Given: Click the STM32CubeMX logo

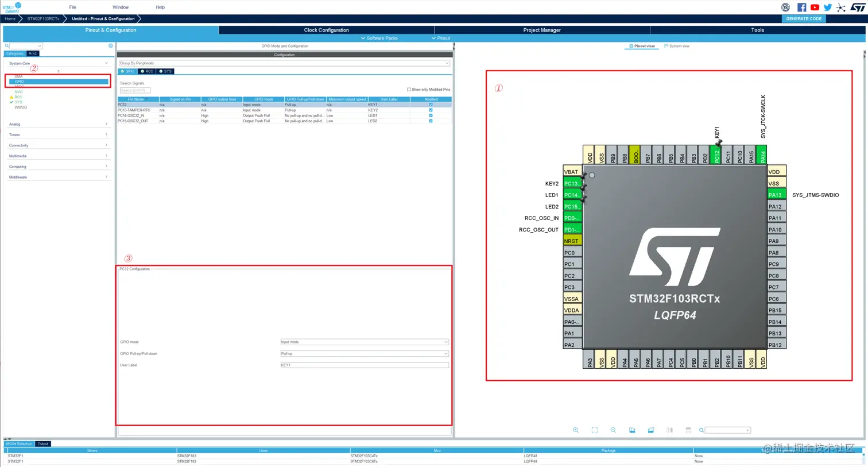Looking at the screenshot, I should [11, 7].
